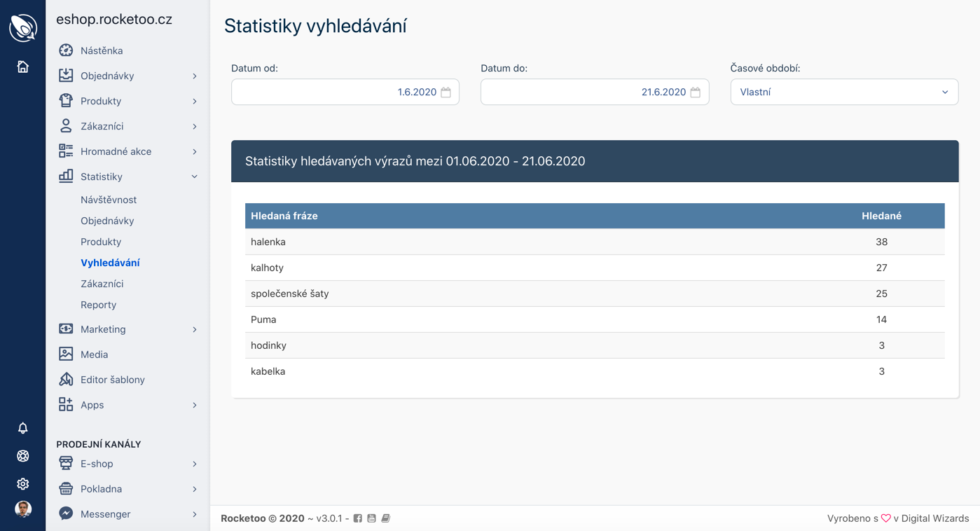
Task: Click the heart icon in footer
Action: [x=886, y=518]
